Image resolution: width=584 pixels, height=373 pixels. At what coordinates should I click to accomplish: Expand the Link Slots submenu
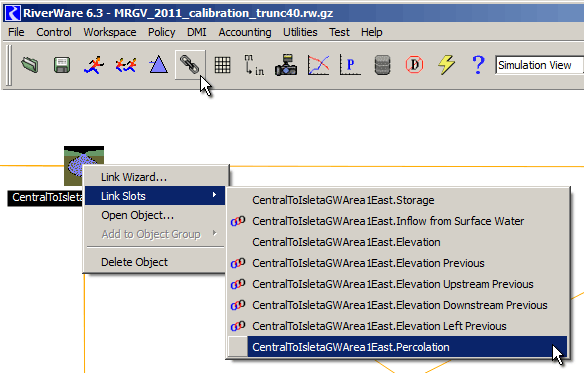point(155,196)
